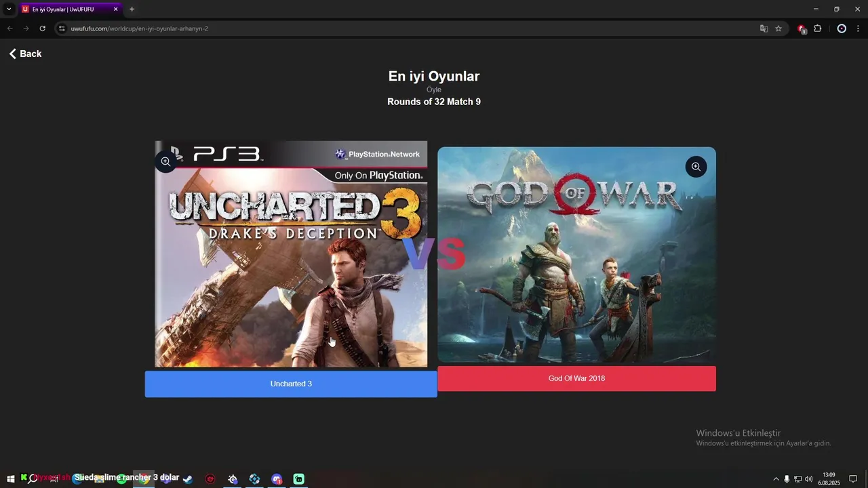Open the green square taskbar app

tap(299, 479)
